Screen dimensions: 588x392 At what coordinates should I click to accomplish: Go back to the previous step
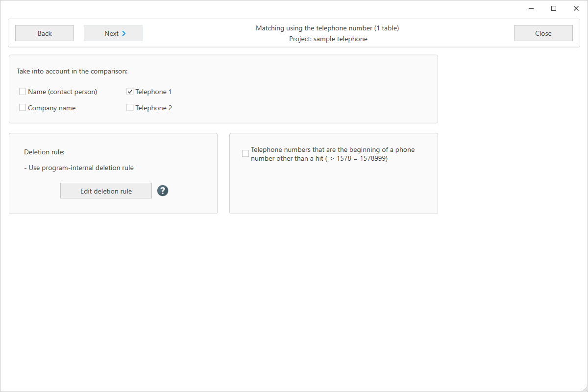pyautogui.click(x=45, y=33)
